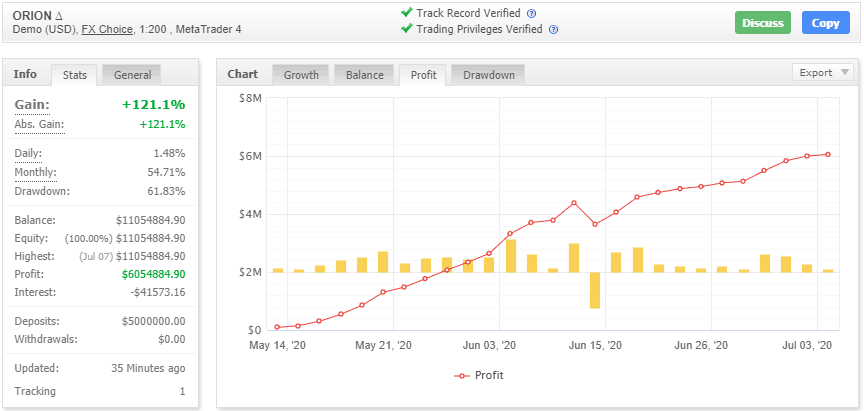Toggle the Profit series legend marker
Screen dimensions: 864x411
coord(461,375)
